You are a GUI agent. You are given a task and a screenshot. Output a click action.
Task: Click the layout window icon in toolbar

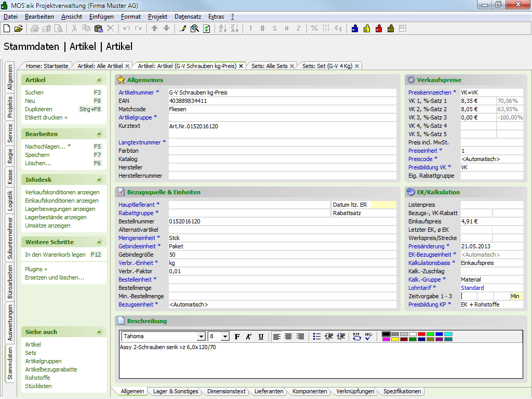pos(403,29)
